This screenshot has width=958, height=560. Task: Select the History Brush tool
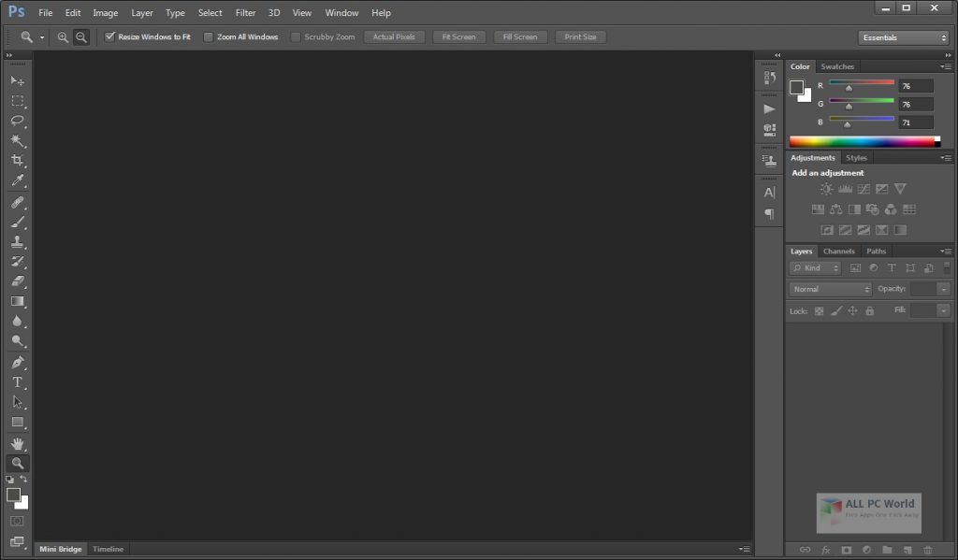click(17, 262)
